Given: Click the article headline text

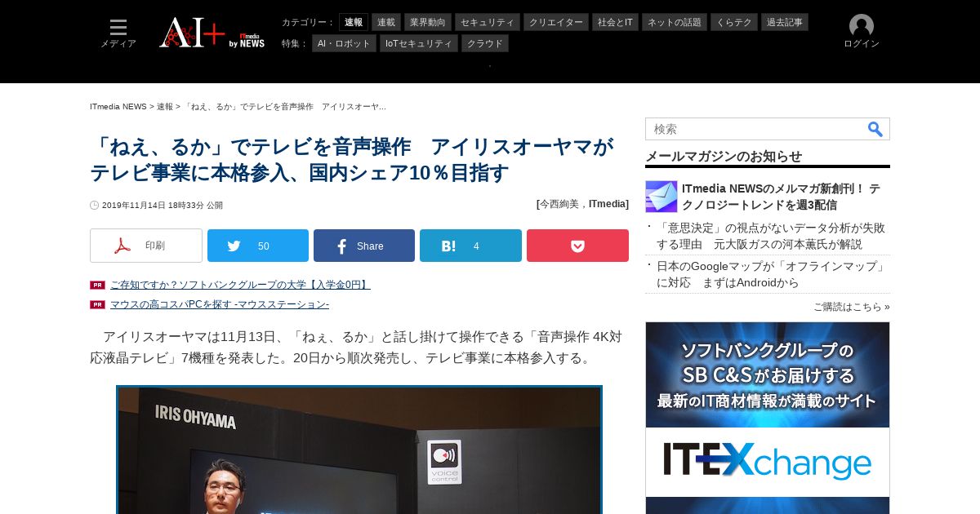Looking at the screenshot, I should pyautogui.click(x=351, y=160).
